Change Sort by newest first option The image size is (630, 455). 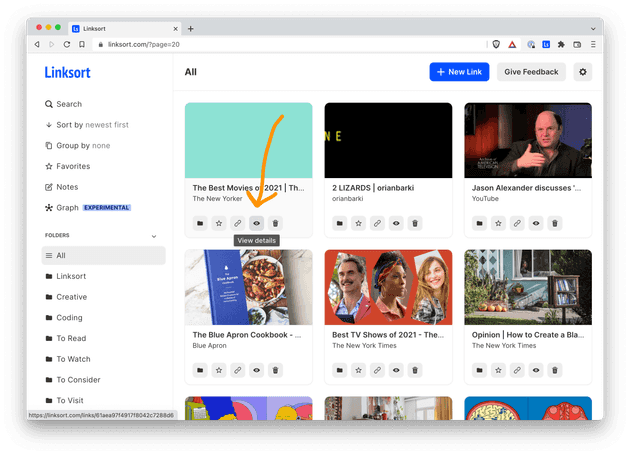pyautogui.click(x=87, y=125)
